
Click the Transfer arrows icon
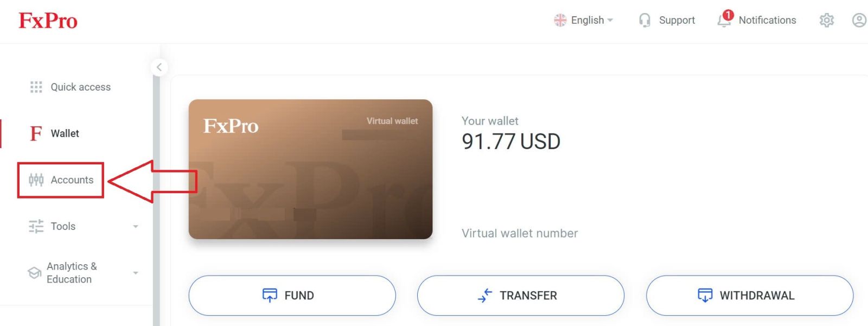click(484, 296)
